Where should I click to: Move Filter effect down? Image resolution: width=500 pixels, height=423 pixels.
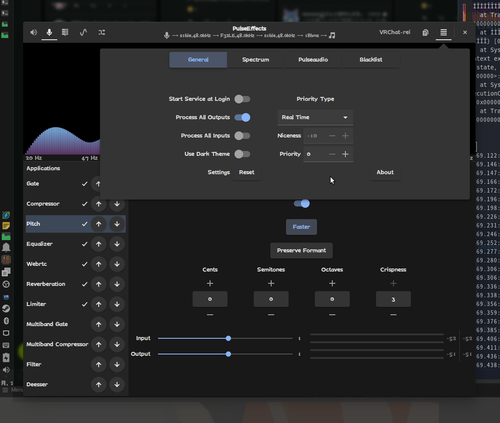117,364
